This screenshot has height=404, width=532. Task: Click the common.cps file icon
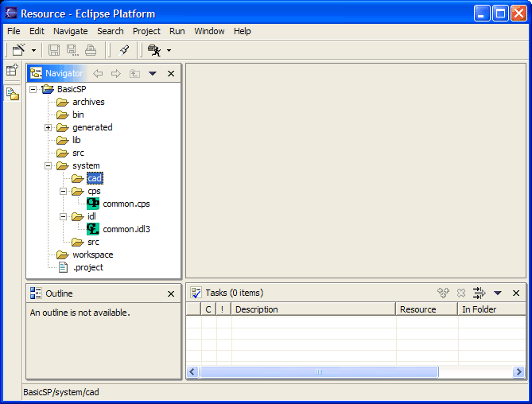click(x=94, y=204)
